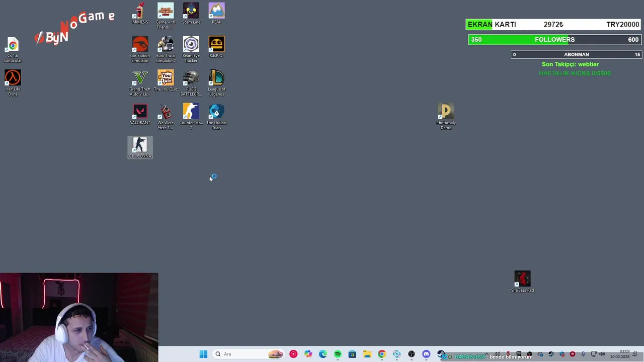Launch Microsoft Edge from taskbar

(x=323, y=354)
